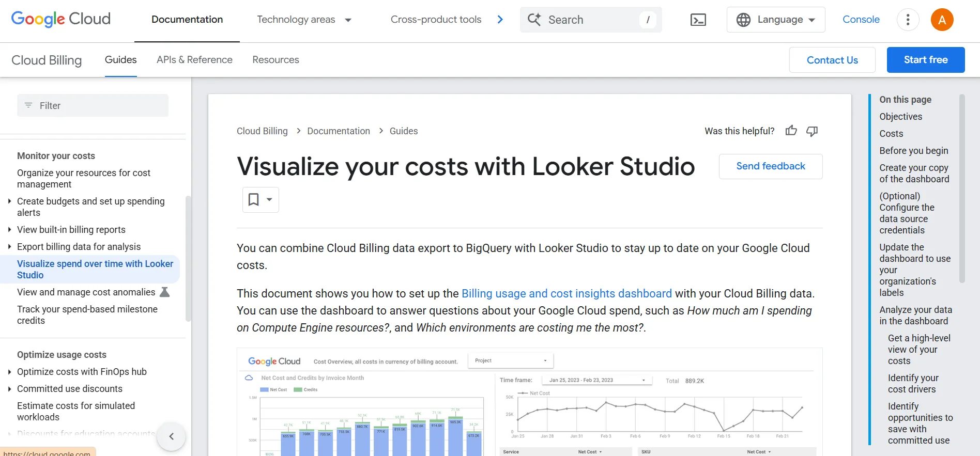980x456 pixels.
Task: Expand Export billing data for analysis
Action: coord(9,246)
